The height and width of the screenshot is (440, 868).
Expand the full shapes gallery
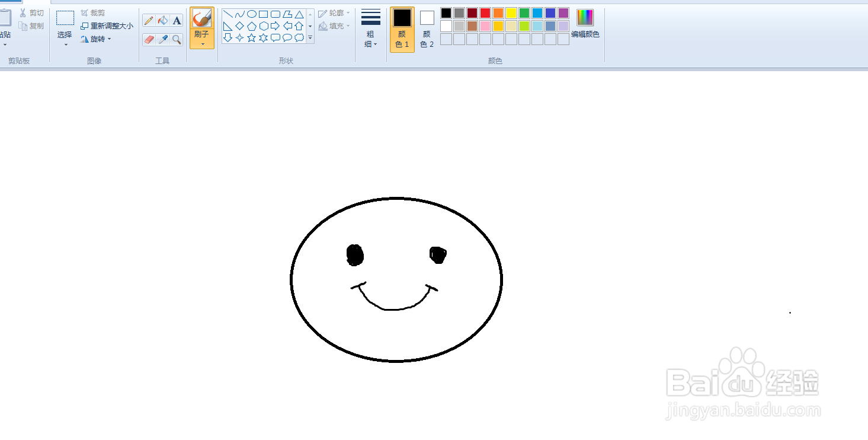(310, 38)
